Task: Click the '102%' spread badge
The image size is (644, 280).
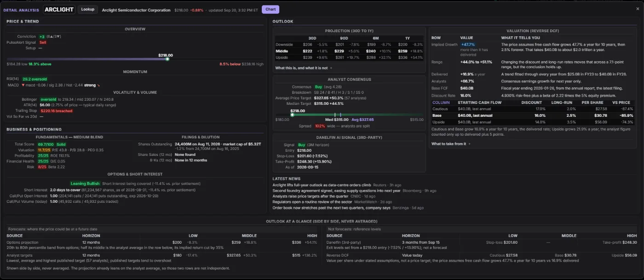Action: coord(320,126)
